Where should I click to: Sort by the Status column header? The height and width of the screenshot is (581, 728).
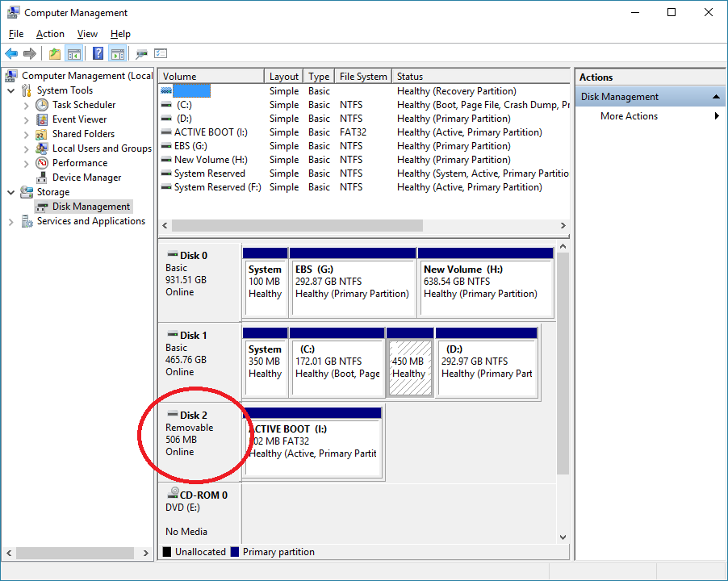480,76
